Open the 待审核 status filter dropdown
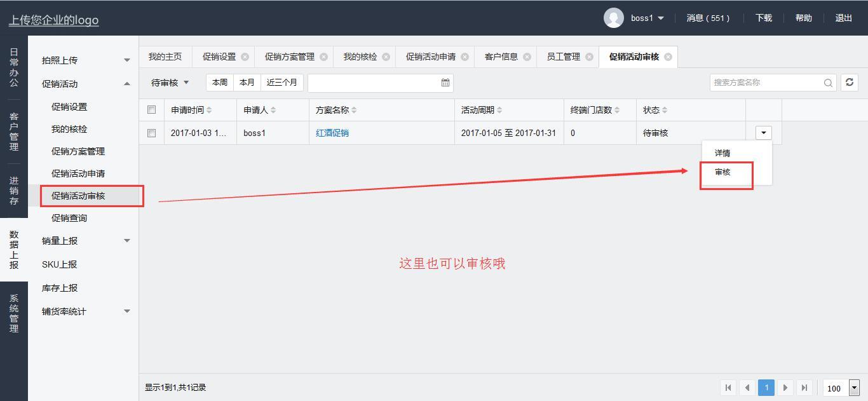868x401 pixels. click(170, 83)
